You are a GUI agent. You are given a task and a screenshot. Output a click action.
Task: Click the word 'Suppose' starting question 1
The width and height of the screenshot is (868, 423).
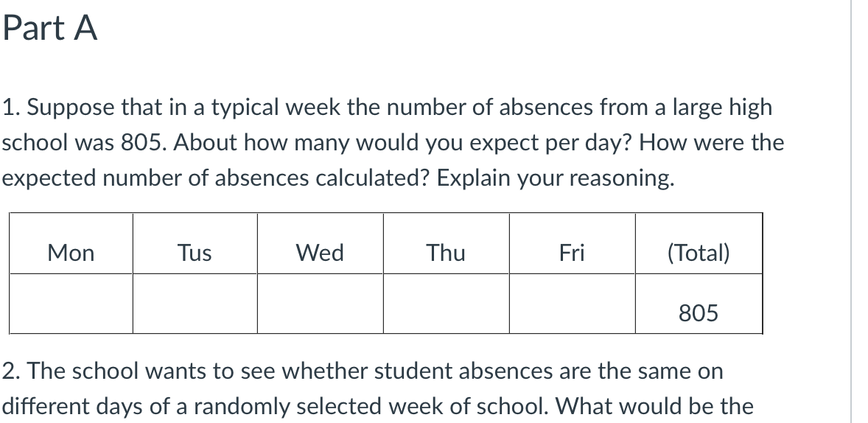click(x=71, y=108)
